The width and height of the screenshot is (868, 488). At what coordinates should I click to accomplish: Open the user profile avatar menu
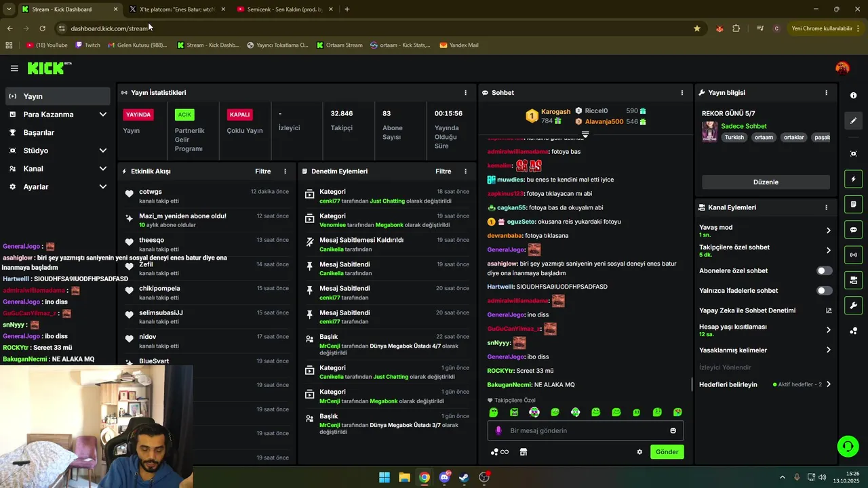842,68
